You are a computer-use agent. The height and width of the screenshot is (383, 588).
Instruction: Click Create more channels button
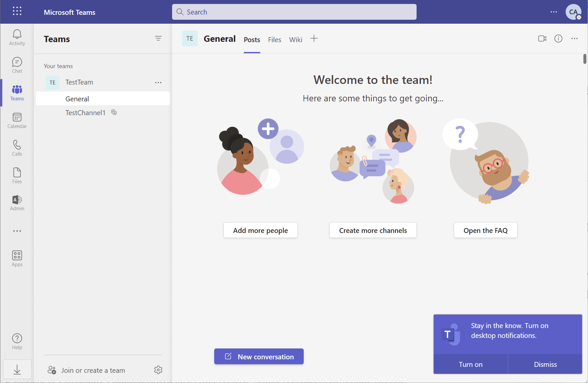[373, 230]
